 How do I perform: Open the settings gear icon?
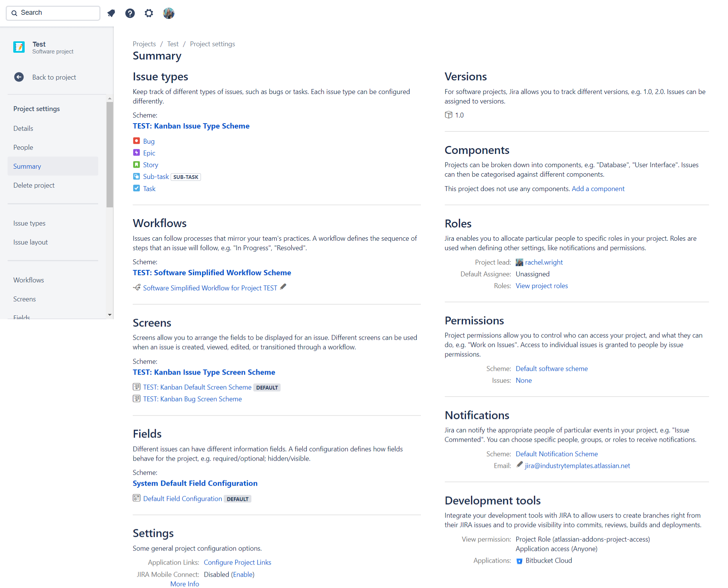point(149,13)
